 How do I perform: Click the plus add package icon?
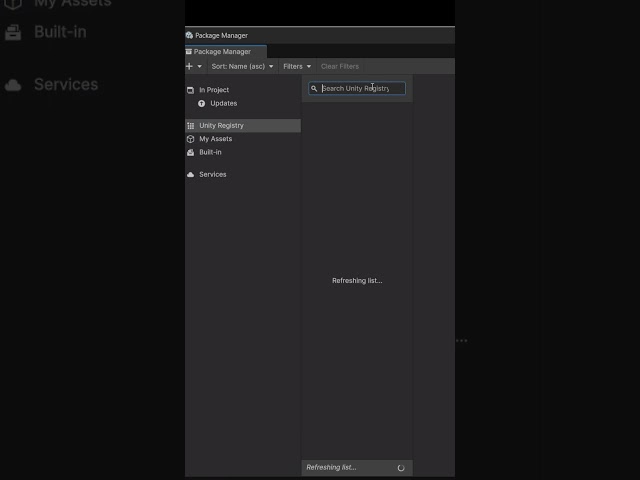[x=189, y=66]
